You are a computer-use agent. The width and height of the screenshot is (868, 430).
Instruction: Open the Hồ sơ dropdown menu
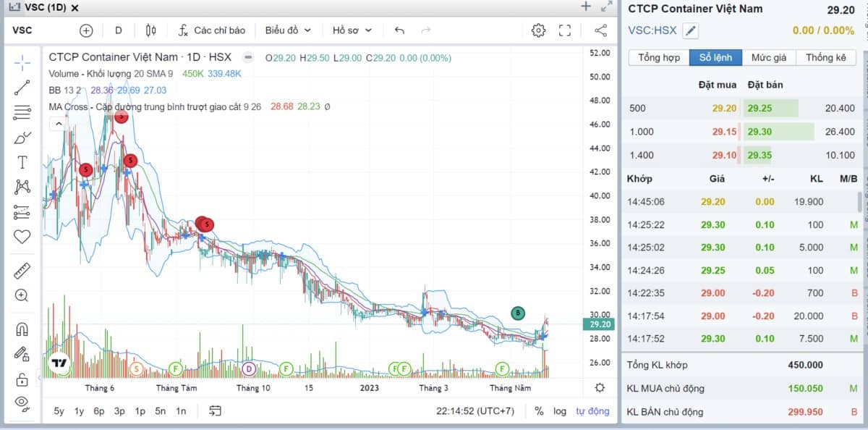pyautogui.click(x=352, y=30)
